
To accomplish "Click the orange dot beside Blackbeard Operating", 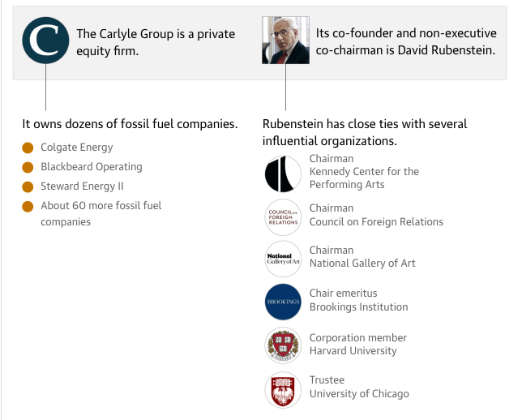I will (x=28, y=167).
